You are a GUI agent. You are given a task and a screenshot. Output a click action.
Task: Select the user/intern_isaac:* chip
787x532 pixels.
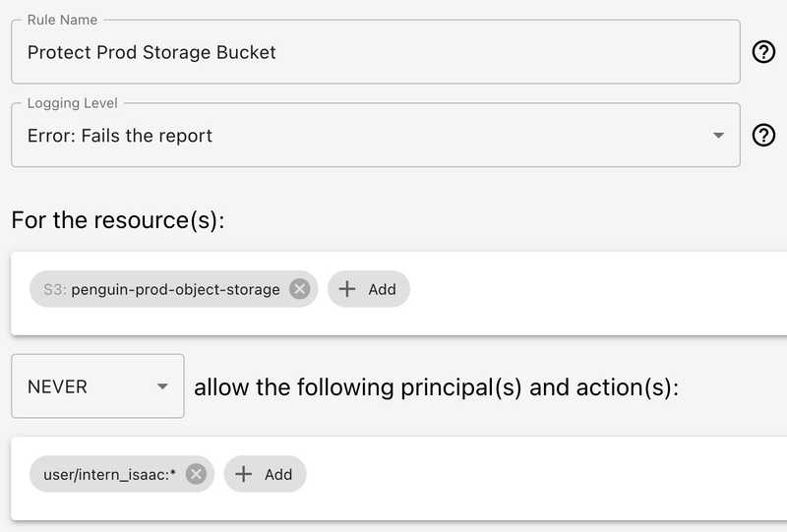pyautogui.click(x=108, y=474)
